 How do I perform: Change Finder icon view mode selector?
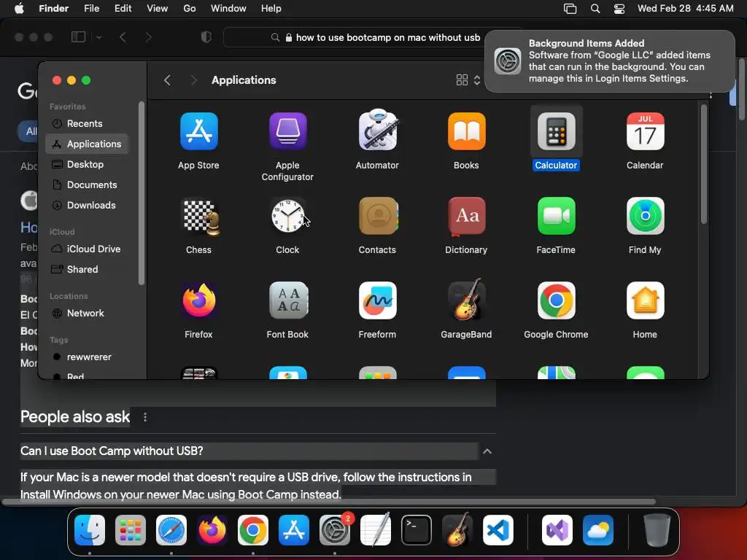coord(468,80)
